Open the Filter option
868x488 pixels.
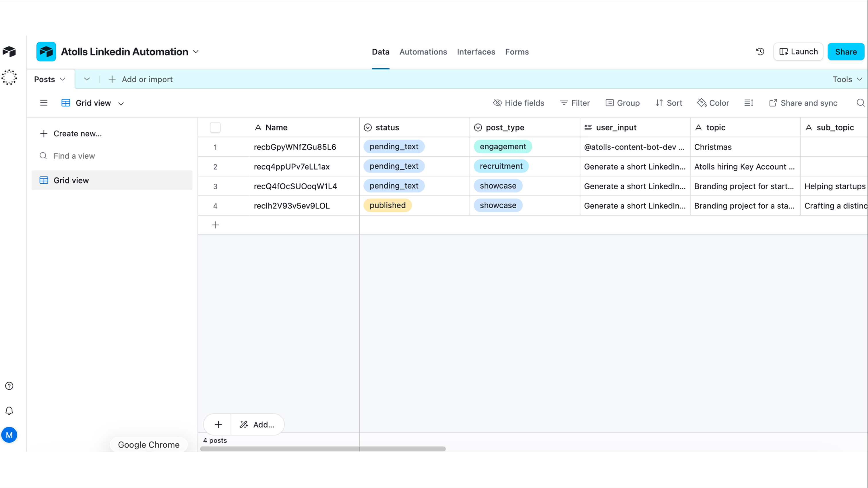575,103
